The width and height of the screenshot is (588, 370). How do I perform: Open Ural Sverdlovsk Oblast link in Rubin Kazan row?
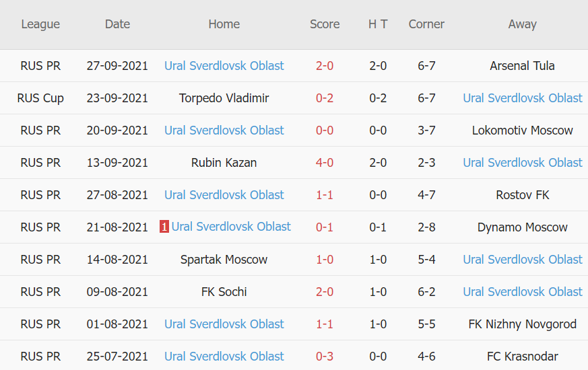523,163
